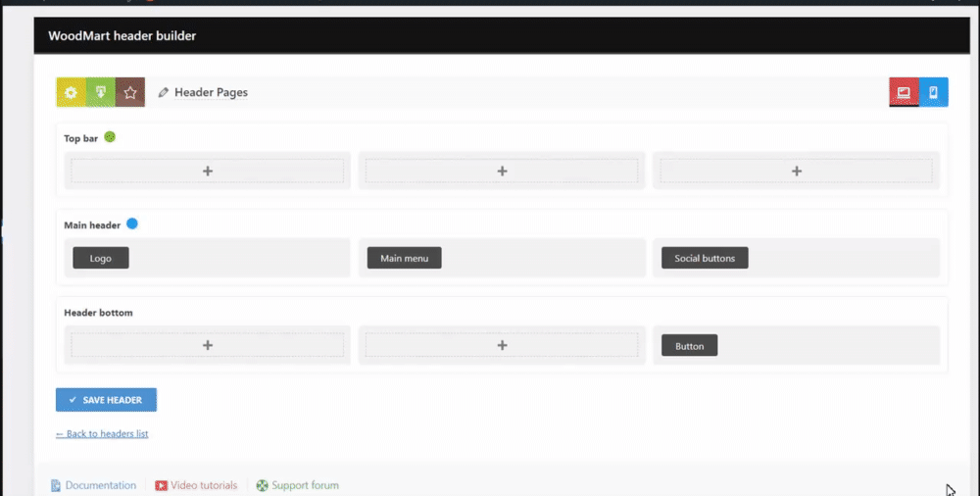Click the Header Pages title text
Image resolution: width=980 pixels, height=496 pixels.
[x=212, y=92]
